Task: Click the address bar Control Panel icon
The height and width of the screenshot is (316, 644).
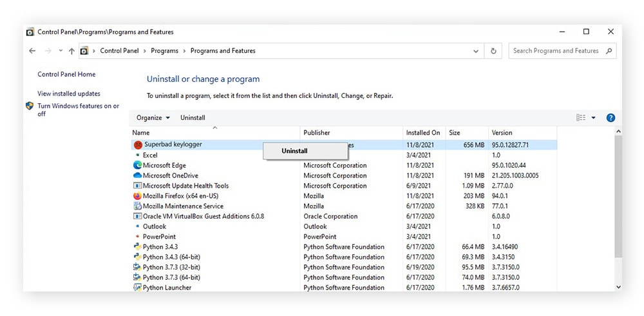Action: 84,51
